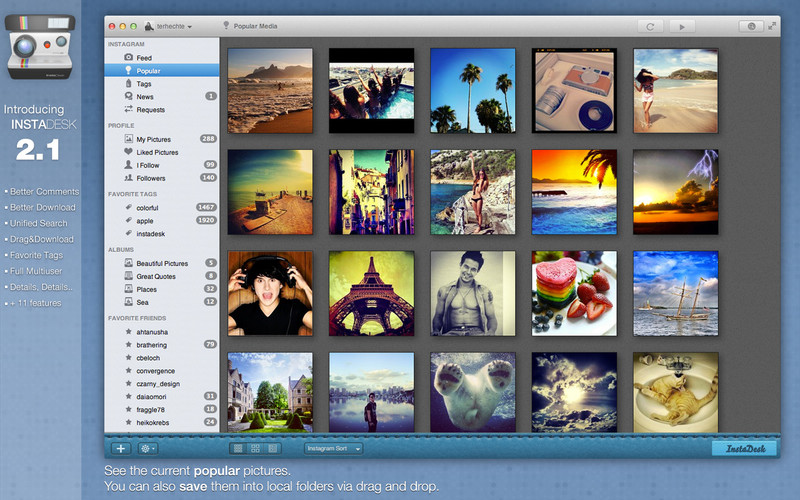Select the Popular sidebar item
This screenshot has height=500, width=800.
pos(162,70)
